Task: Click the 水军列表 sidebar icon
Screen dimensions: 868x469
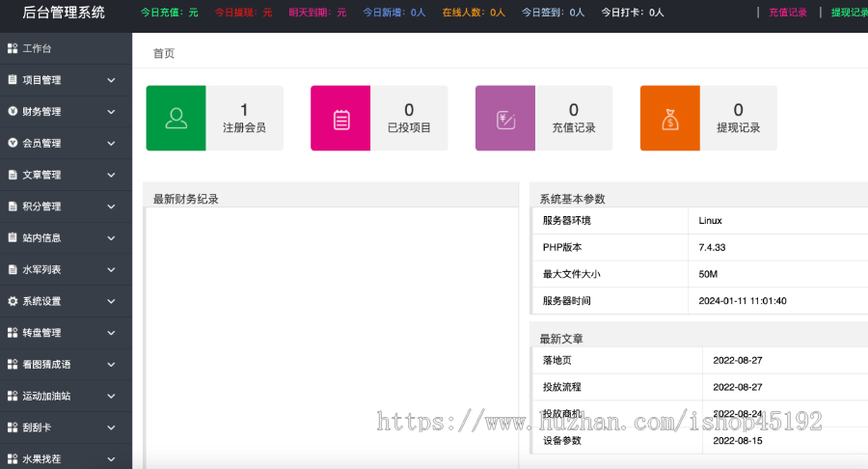Action: [13, 269]
